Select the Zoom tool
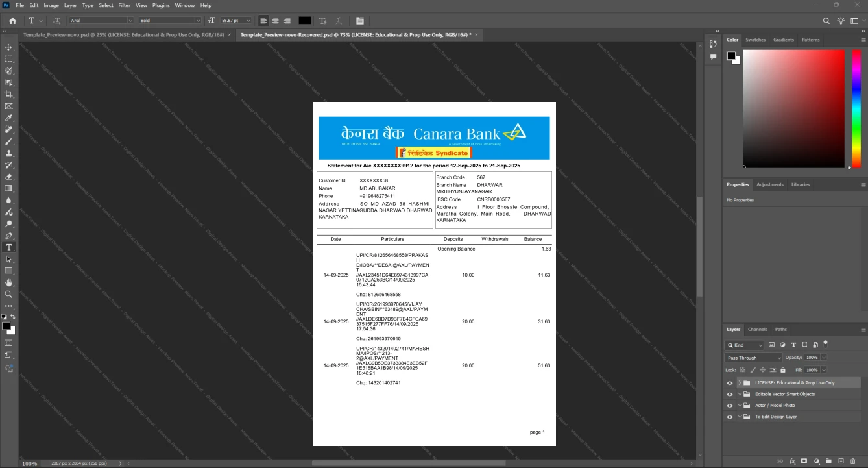 [x=9, y=295]
